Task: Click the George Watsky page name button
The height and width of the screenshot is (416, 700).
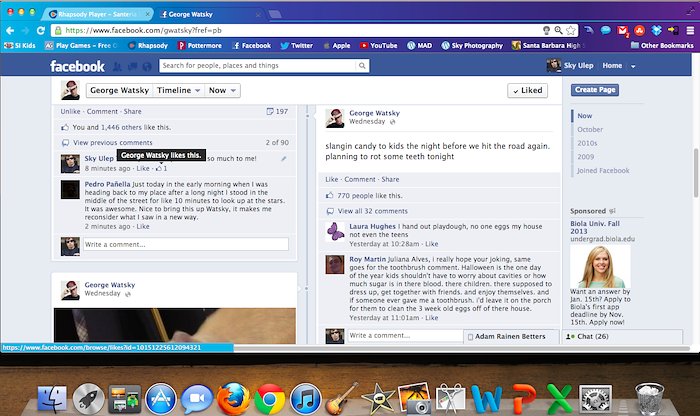Action: coord(119,91)
